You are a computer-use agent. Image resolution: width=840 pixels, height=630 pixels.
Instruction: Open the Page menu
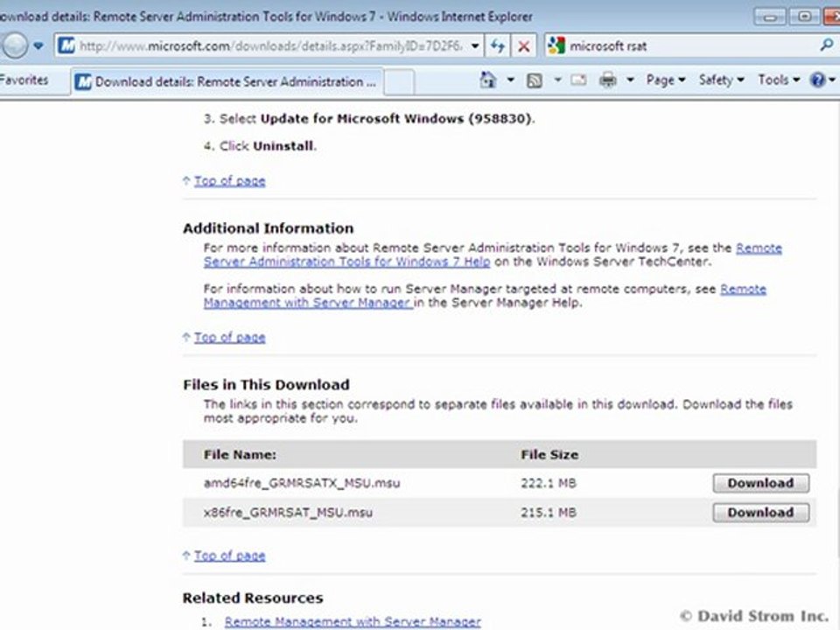pos(665,80)
